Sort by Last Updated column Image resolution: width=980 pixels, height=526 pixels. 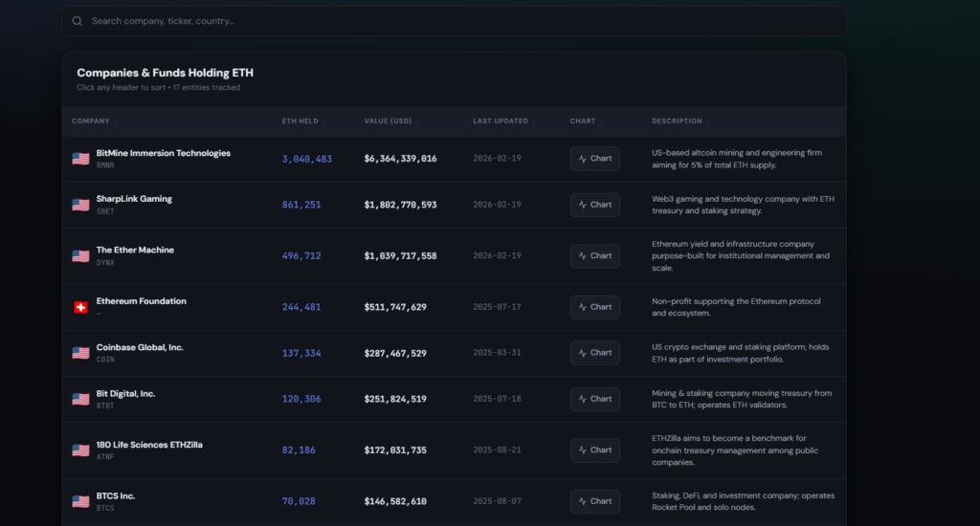(501, 121)
